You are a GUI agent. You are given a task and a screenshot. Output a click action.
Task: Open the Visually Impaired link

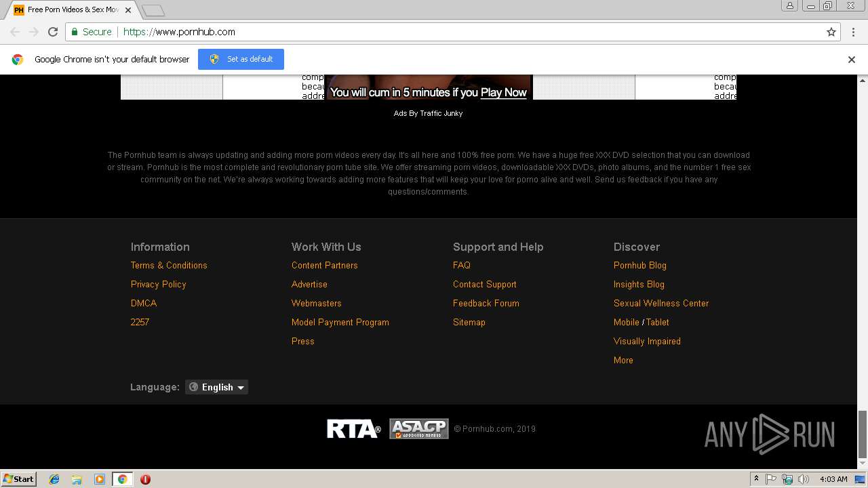[x=647, y=341]
